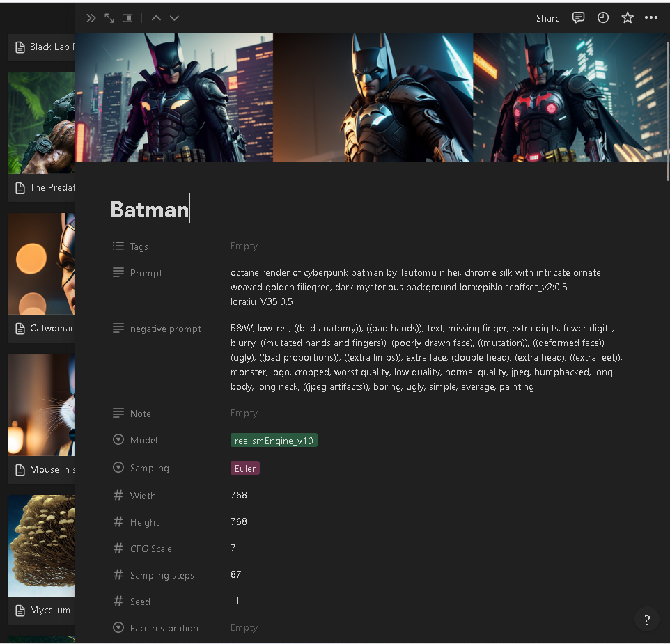Open comments with speech bubble icon
This screenshot has height=644, width=670.
[x=578, y=17]
